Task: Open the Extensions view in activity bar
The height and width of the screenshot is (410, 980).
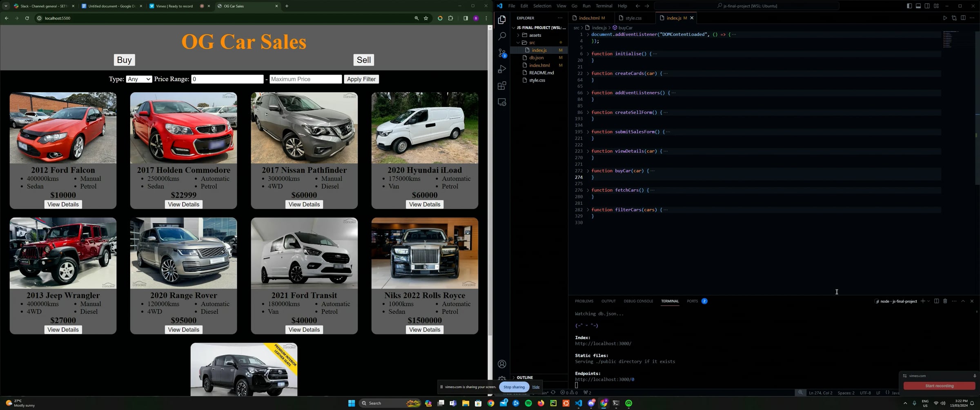Action: click(x=502, y=86)
